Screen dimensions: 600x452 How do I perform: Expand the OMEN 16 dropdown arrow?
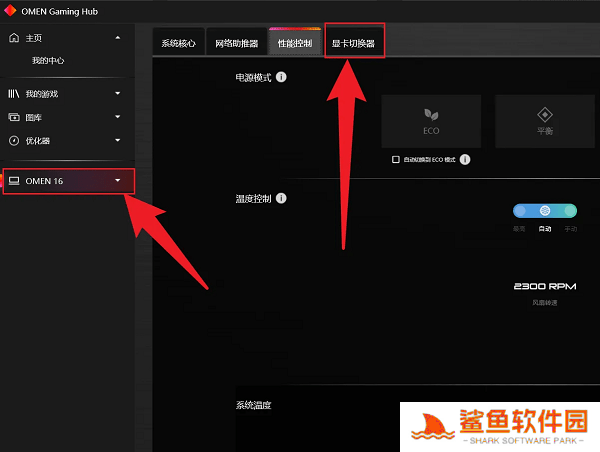pos(118,180)
